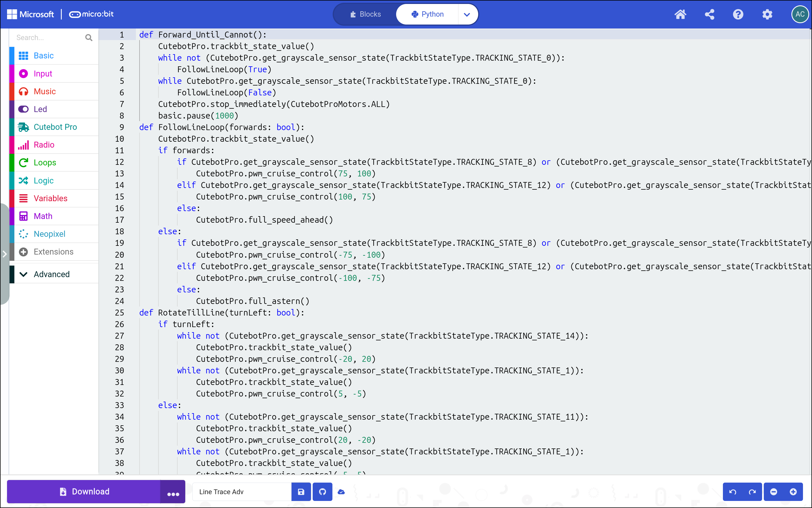Screen dimensions: 812x508
Task: Save project with the disk icon
Action: coord(301,492)
